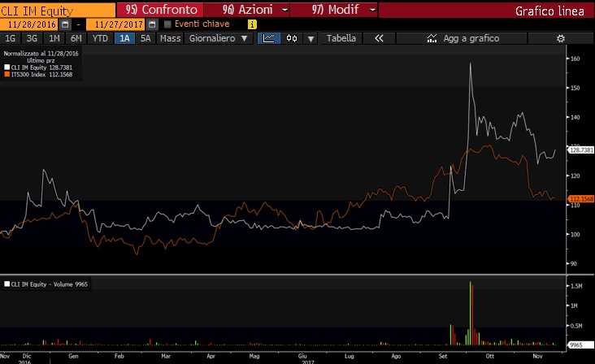The height and width of the screenshot is (364, 595).
Task: Expand the 97) Modif dropdown arrow
Action: tap(373, 10)
